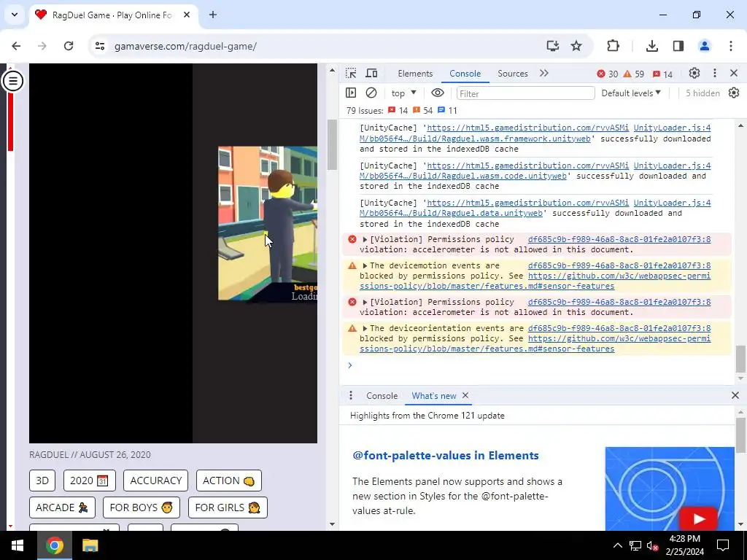Focus the console Filter field
The image size is (747, 560).
[525, 93]
